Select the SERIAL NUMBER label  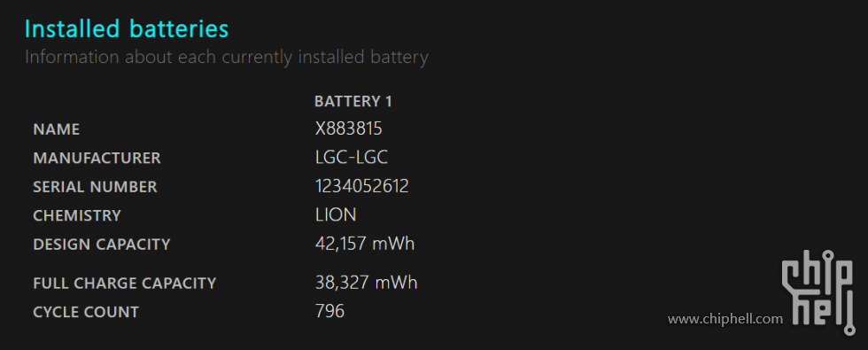click(x=96, y=187)
